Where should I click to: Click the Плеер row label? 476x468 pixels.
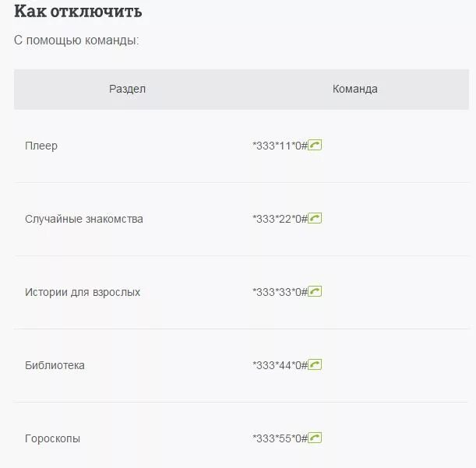point(41,146)
